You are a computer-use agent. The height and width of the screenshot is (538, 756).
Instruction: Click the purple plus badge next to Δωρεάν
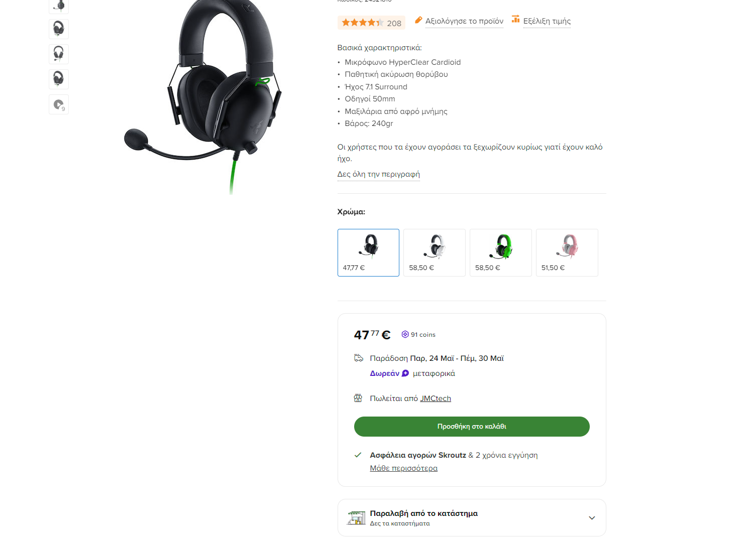click(x=405, y=373)
